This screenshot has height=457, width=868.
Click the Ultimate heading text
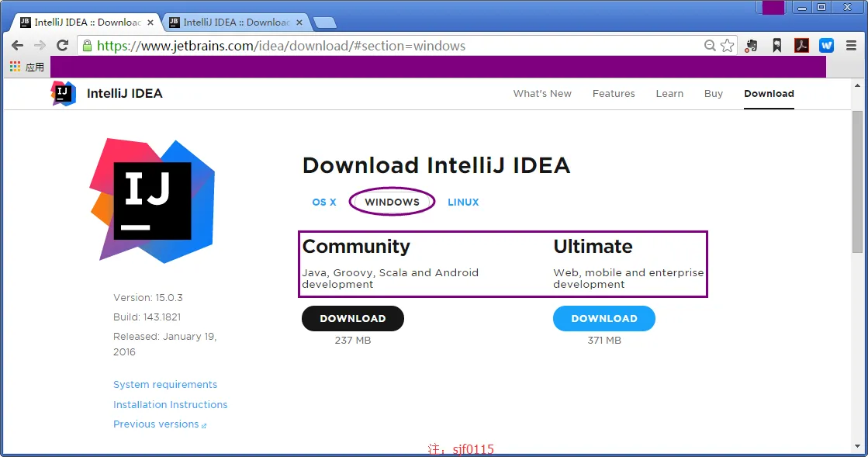tap(593, 247)
